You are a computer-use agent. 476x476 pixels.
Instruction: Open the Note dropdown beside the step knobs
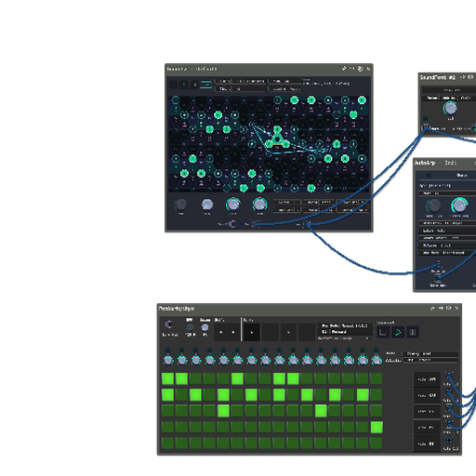[x=430, y=353]
